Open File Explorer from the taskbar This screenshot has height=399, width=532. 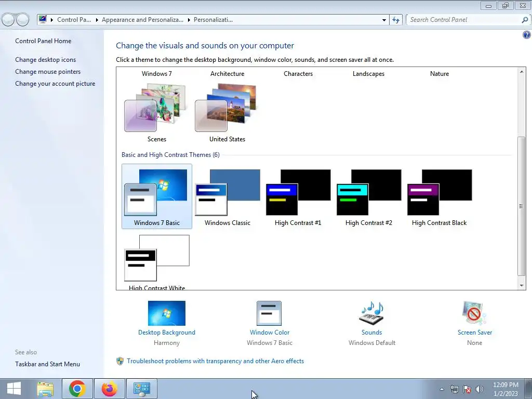(45, 389)
